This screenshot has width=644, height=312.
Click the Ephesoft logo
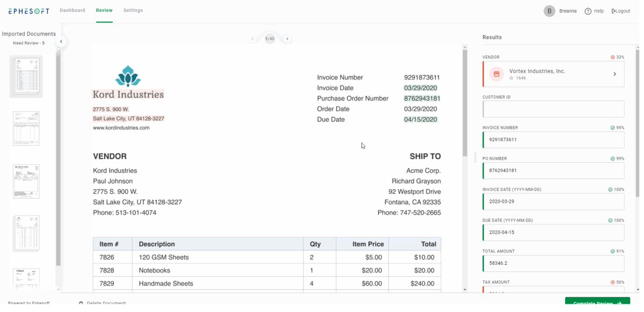coord(29,11)
